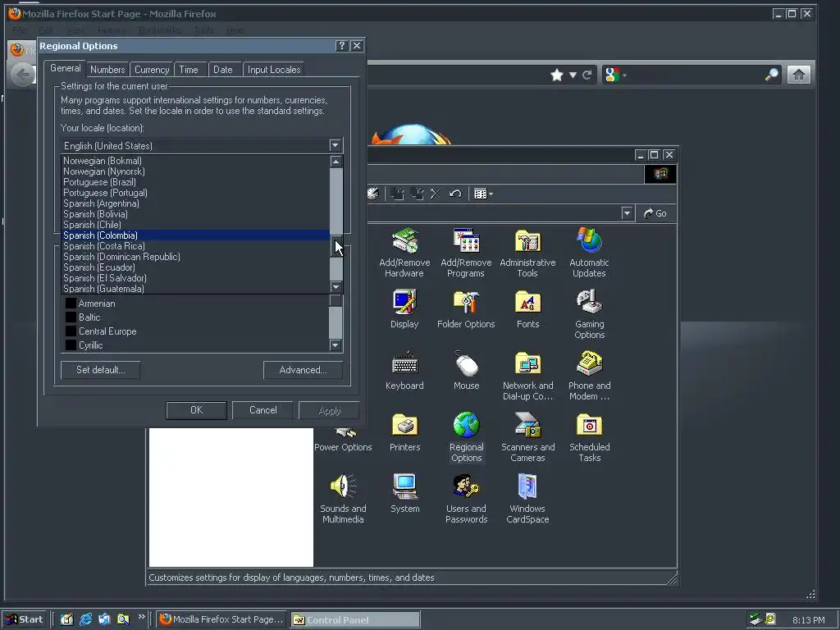
Task: Click the language settings list scroll down arrow
Action: click(336, 345)
